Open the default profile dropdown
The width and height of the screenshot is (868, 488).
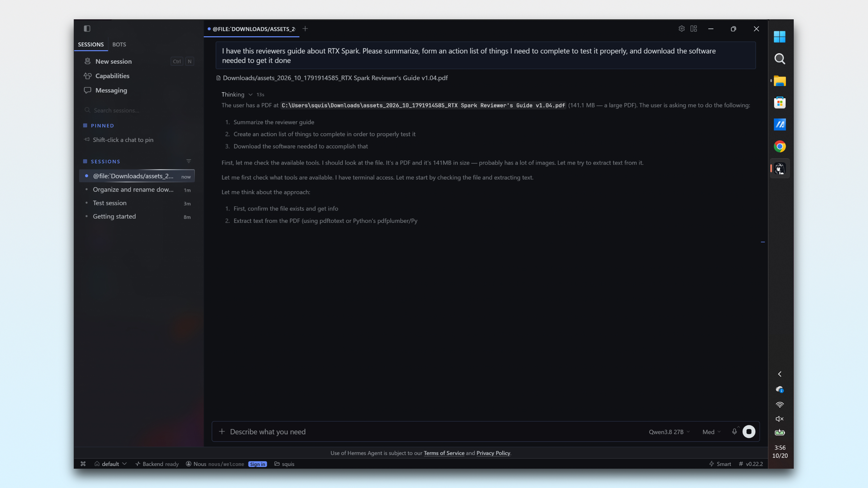click(111, 464)
